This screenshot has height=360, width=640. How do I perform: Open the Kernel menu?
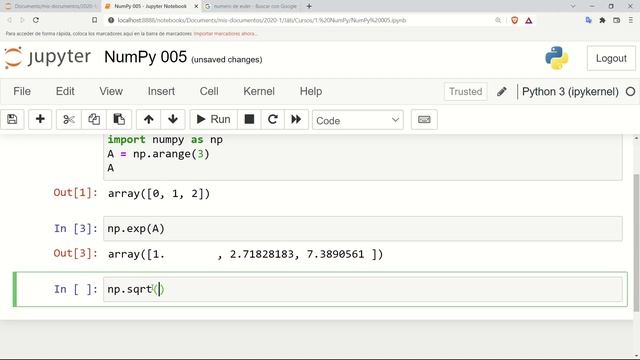click(x=259, y=91)
